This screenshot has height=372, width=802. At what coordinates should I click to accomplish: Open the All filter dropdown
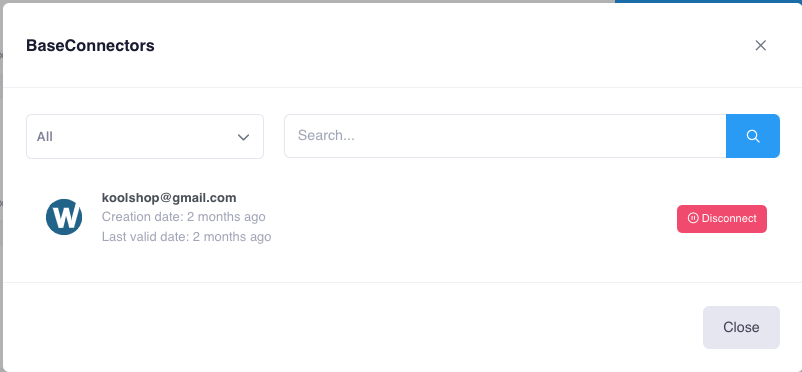(x=145, y=137)
